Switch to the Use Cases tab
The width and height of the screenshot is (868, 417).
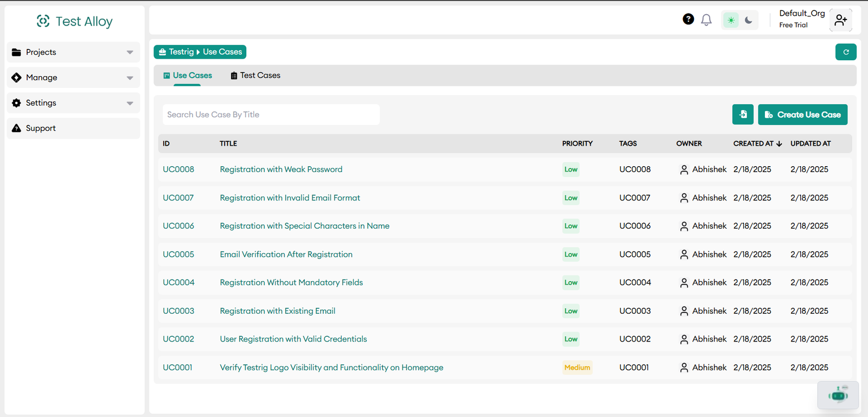tap(188, 75)
